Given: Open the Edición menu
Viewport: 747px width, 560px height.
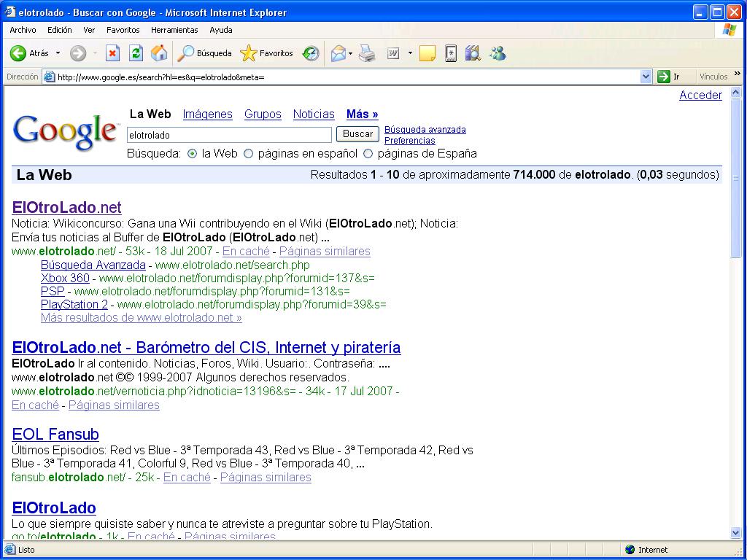Looking at the screenshot, I should point(60,30).
